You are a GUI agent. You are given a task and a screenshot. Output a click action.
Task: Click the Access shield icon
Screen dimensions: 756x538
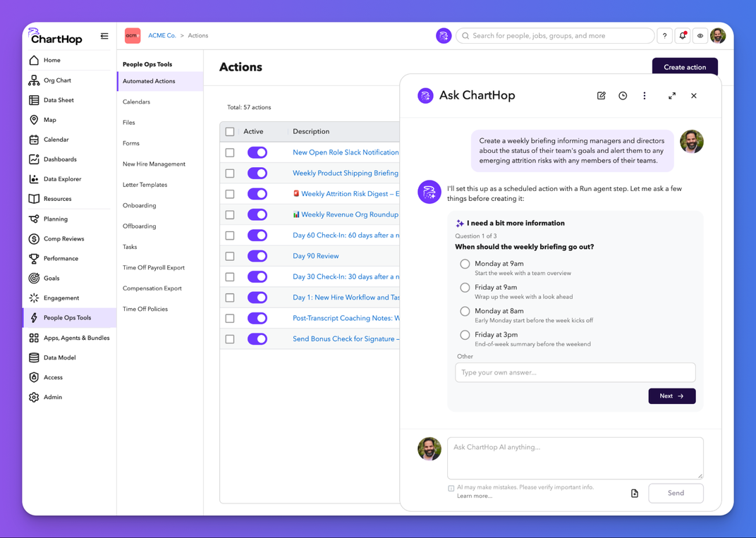34,378
